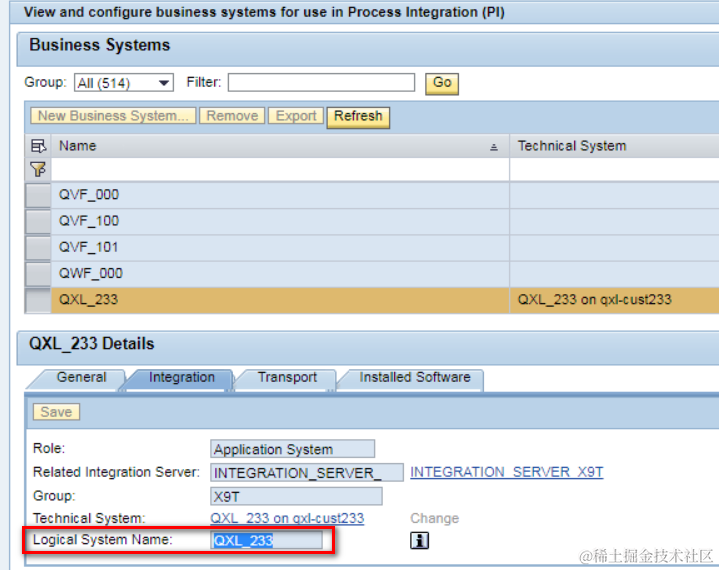Switch to the Transport tab

pos(287,379)
